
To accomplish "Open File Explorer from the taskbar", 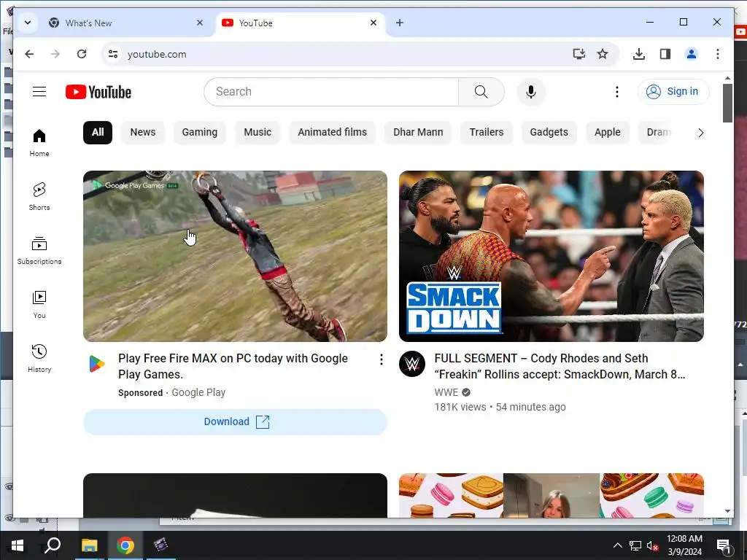I will tap(89, 545).
